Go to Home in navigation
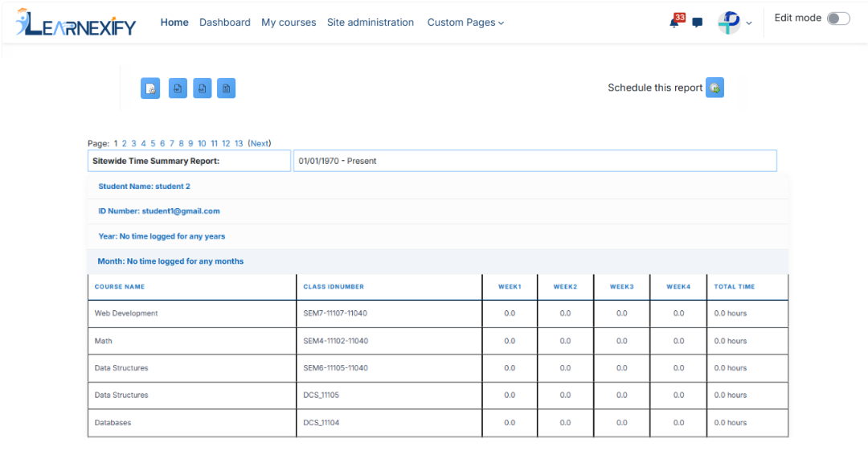The width and height of the screenshot is (868, 455). click(174, 23)
